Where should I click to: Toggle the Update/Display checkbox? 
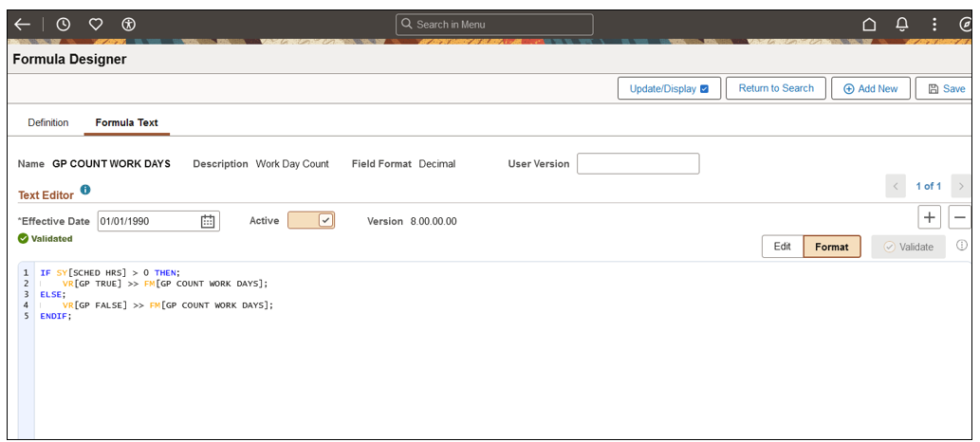(x=704, y=89)
